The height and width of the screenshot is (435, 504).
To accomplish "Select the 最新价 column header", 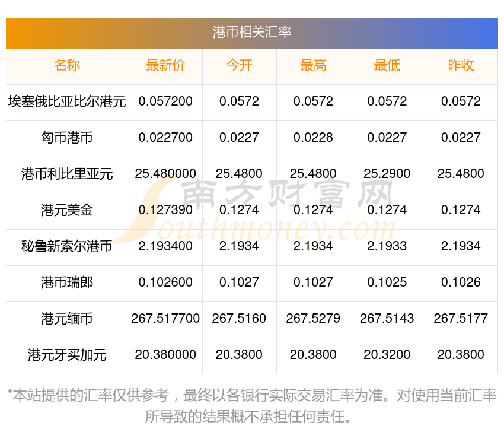I will 165,65.
